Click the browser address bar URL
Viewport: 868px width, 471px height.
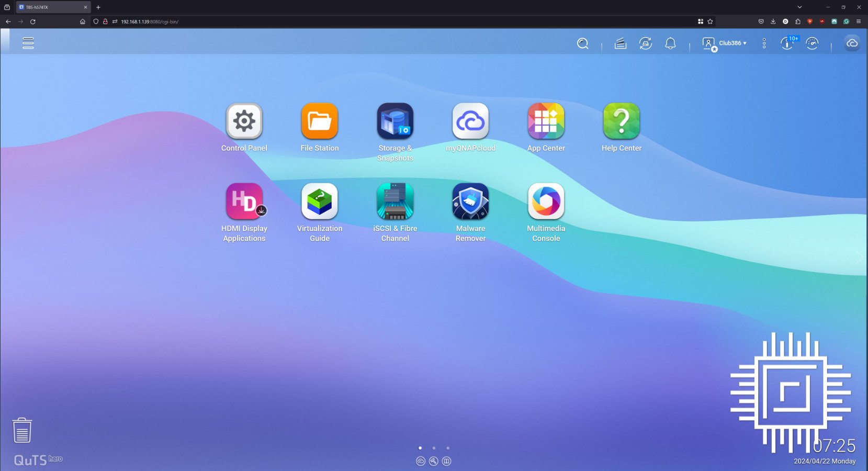click(150, 21)
